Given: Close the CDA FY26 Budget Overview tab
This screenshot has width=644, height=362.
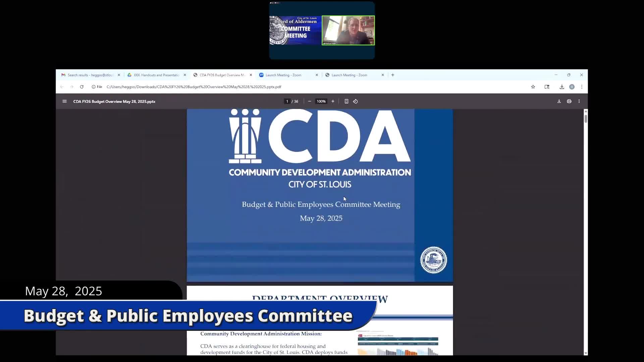Looking at the screenshot, I should coord(251,75).
